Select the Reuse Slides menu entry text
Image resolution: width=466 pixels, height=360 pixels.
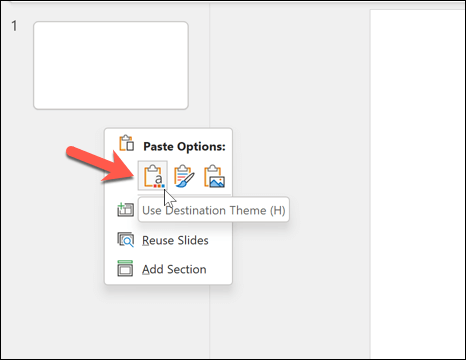175,240
